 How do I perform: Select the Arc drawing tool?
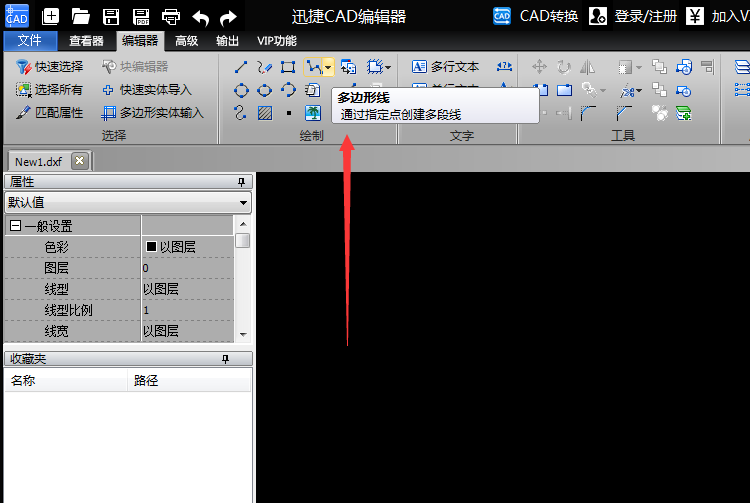pos(288,90)
